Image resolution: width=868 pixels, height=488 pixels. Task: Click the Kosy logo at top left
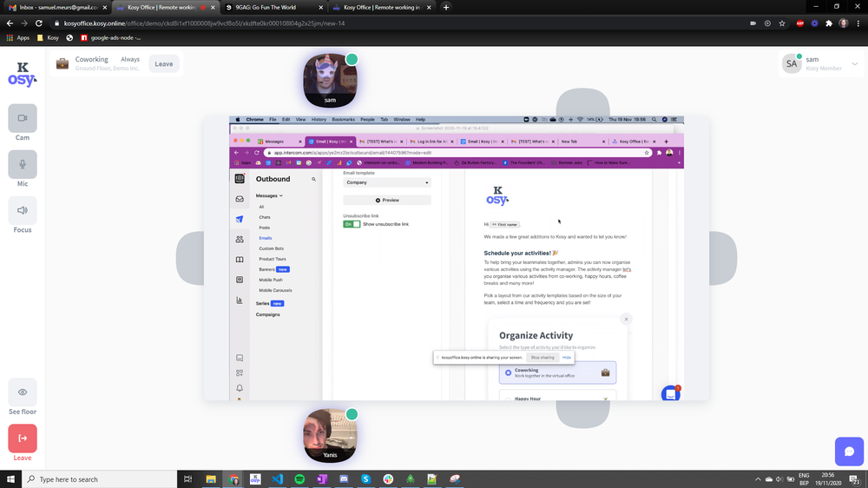23,74
